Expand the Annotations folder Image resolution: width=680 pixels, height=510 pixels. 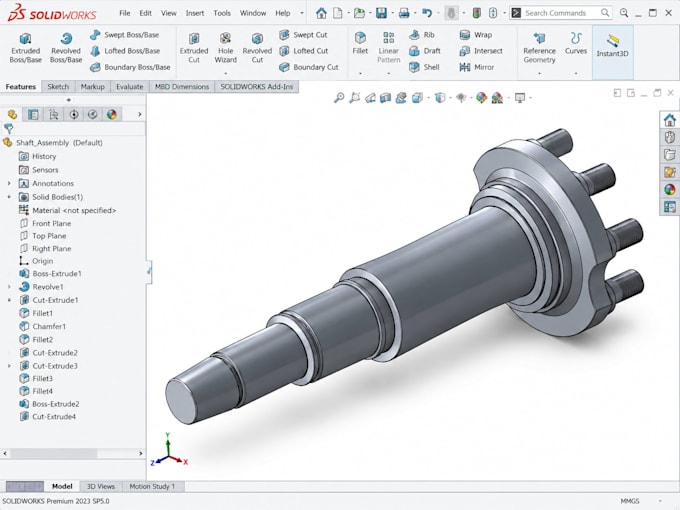(x=9, y=183)
